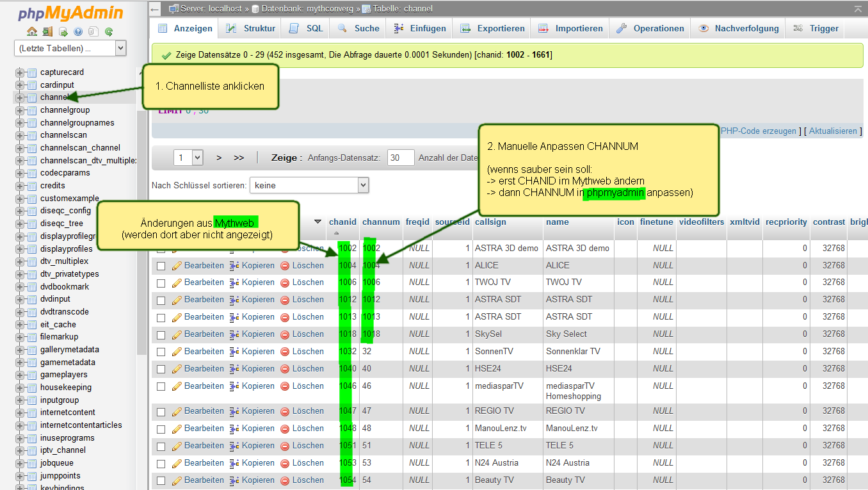Open the Letzte Tabellen dropdown
868x490 pixels.
pos(70,48)
